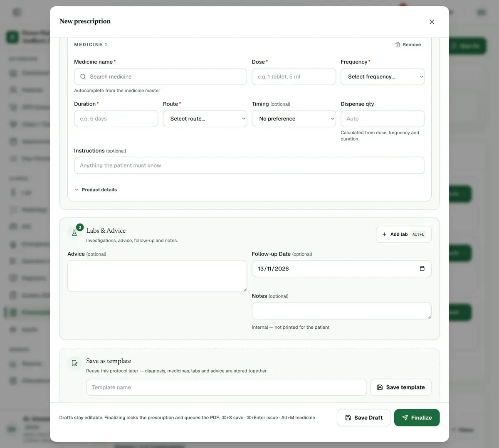Click the Follow-up Date field
The width and height of the screenshot is (499, 448).
point(341,268)
